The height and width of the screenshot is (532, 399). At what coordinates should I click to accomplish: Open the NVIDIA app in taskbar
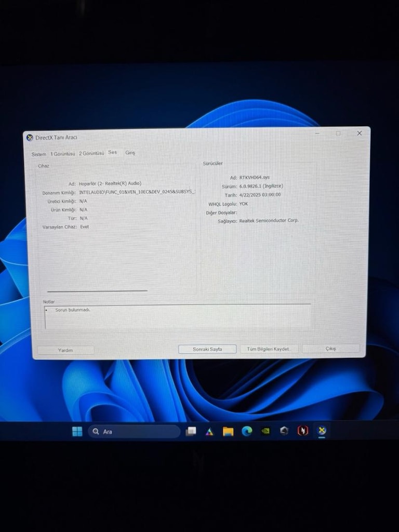(265, 431)
